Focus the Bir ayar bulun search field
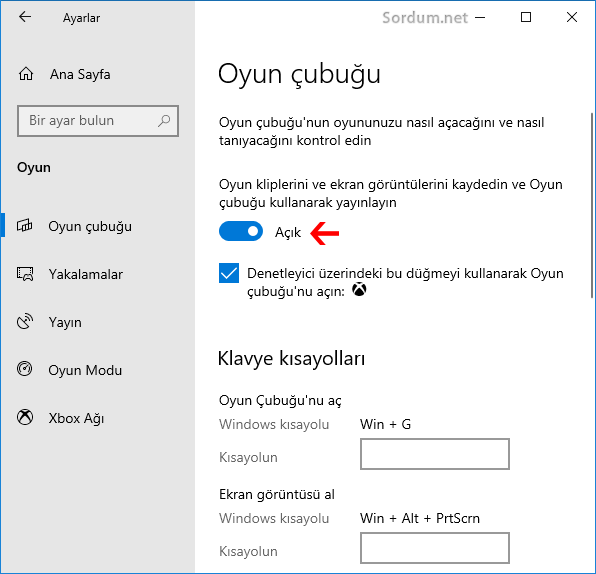596x574 pixels. point(98,121)
